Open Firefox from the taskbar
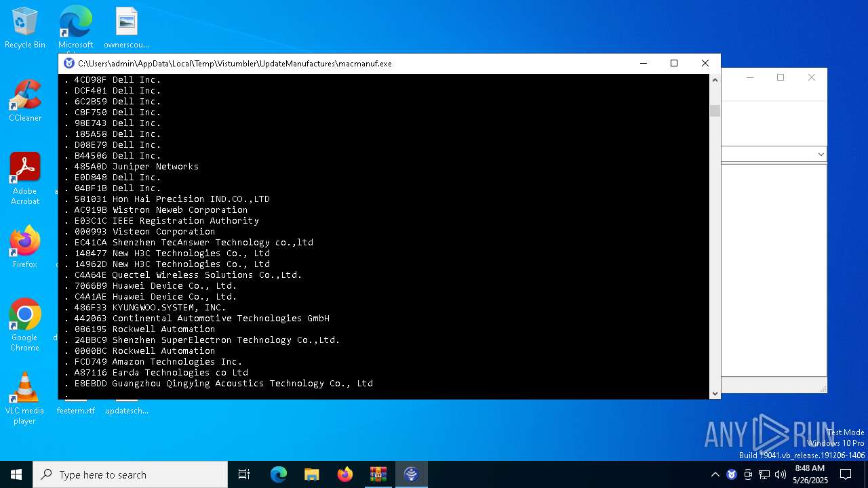Viewport: 868px width, 488px height. point(344,474)
